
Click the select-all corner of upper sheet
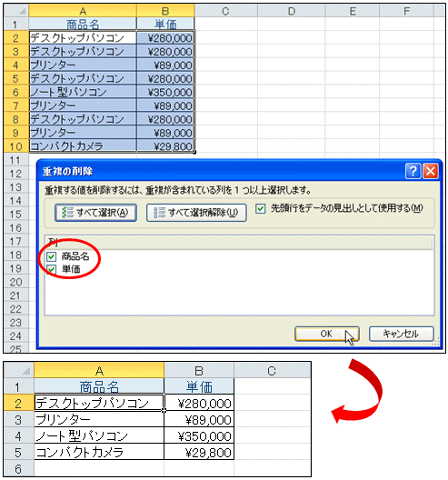coord(16,11)
